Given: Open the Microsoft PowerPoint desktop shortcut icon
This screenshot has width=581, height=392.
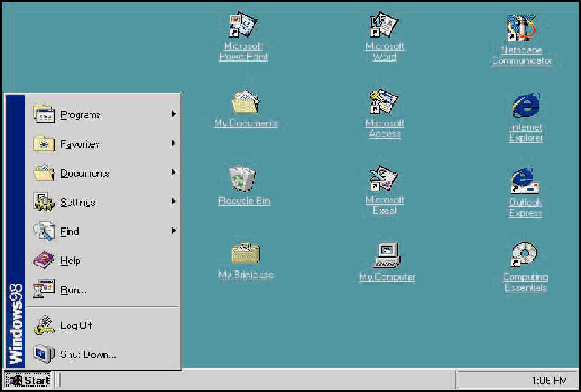Looking at the screenshot, I should click(x=243, y=25).
